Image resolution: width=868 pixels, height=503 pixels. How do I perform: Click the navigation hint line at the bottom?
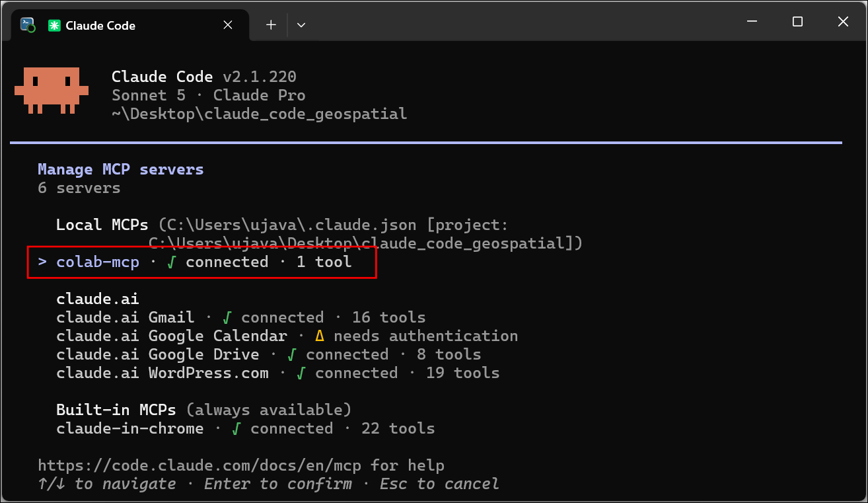tap(269, 484)
